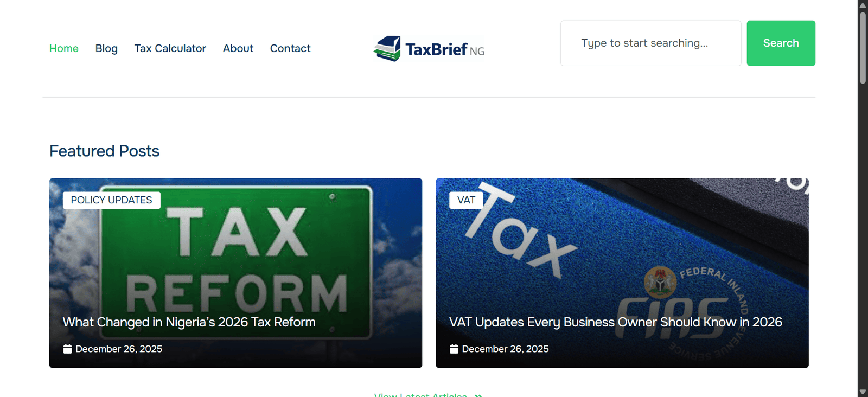Viewport: 868px width, 397px height.
Task: Click the View Latest Articles link
Action: point(420,395)
